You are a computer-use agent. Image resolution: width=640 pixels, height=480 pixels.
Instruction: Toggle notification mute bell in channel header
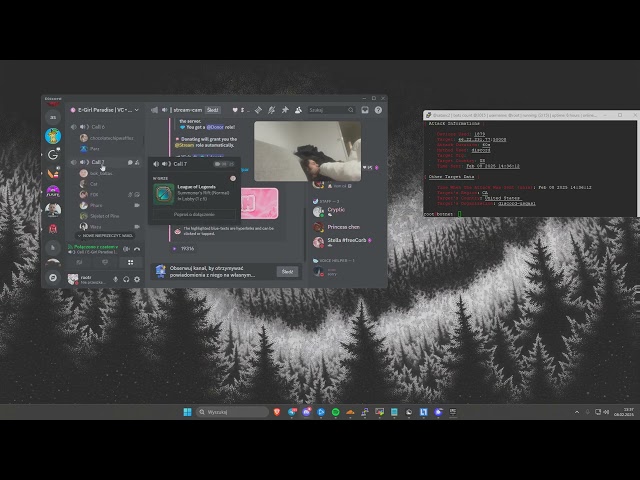click(271, 110)
